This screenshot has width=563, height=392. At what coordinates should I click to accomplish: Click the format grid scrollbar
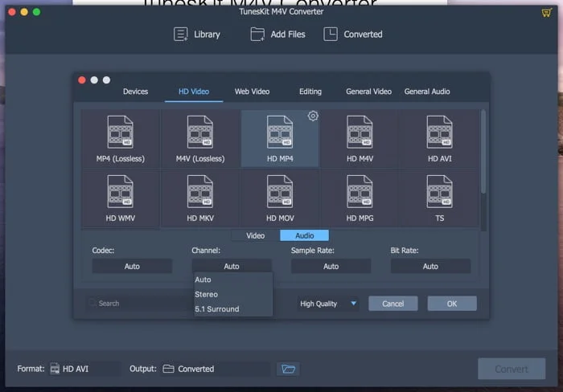[x=483, y=152]
